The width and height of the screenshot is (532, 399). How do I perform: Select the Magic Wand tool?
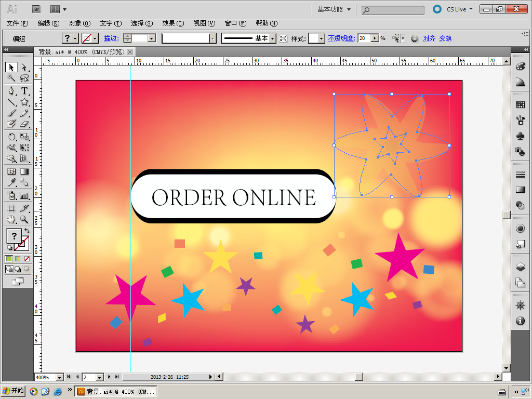pyautogui.click(x=11, y=78)
